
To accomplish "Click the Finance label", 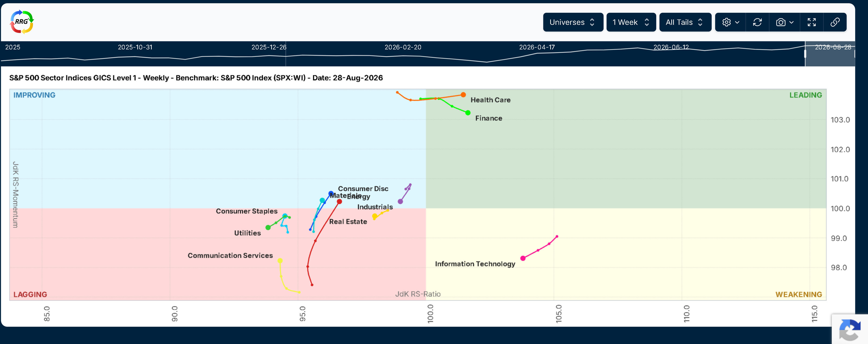I will pyautogui.click(x=489, y=118).
